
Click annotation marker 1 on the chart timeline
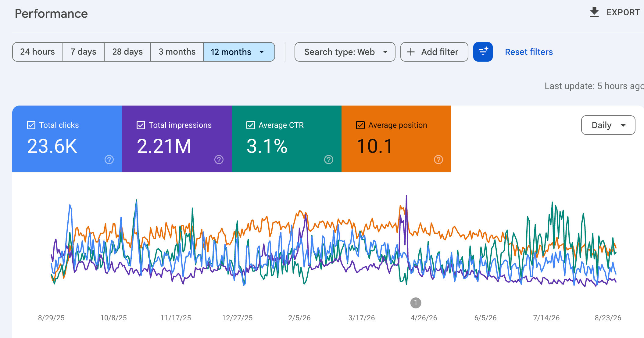coord(416,303)
